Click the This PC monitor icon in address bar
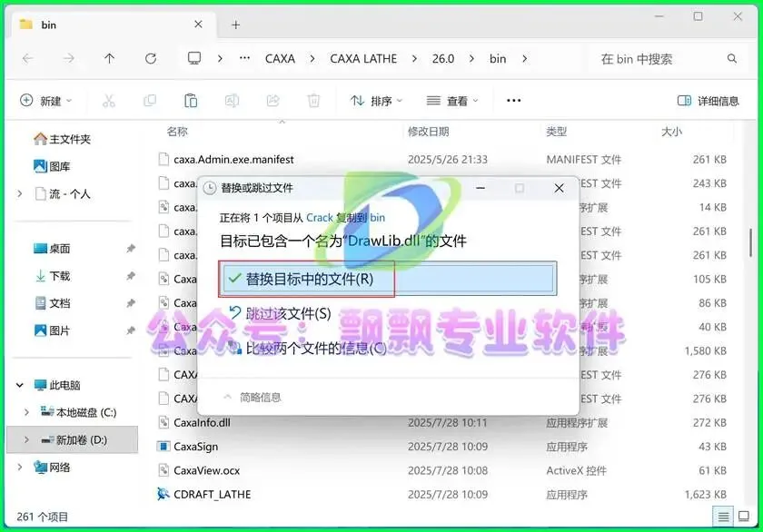The width and height of the screenshot is (763, 532). click(x=194, y=59)
